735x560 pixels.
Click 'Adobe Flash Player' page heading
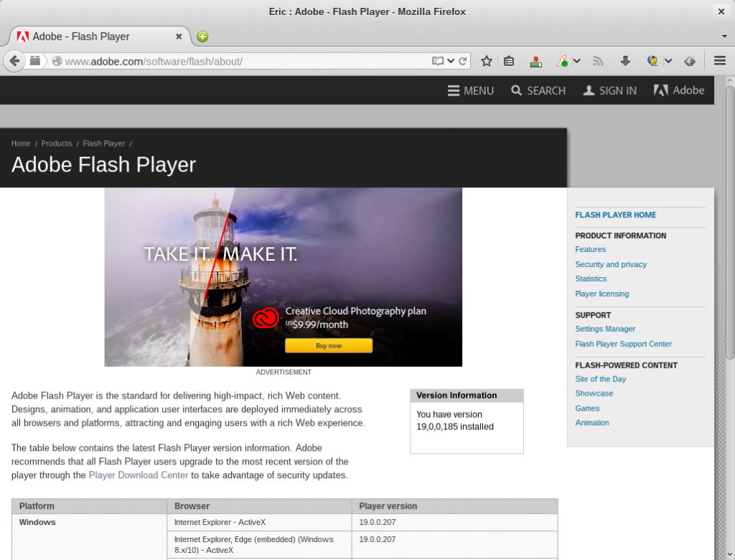(x=103, y=164)
